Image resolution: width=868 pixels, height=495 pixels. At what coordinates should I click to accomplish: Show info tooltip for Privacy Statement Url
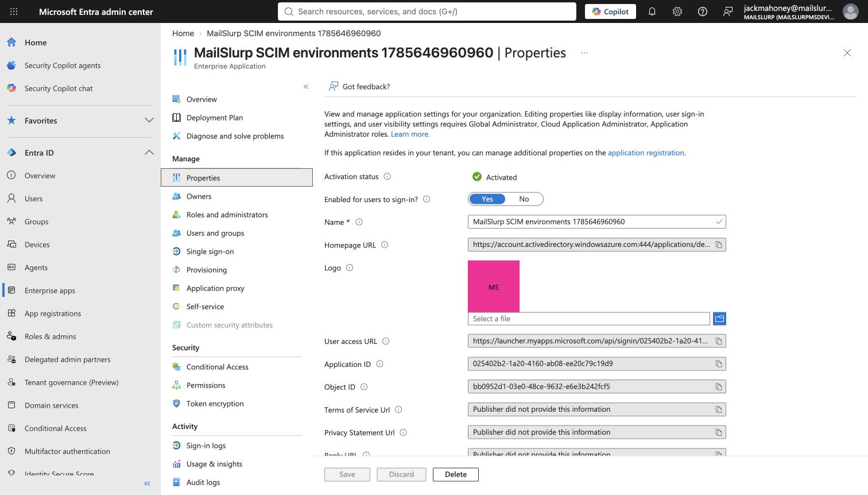403,432
